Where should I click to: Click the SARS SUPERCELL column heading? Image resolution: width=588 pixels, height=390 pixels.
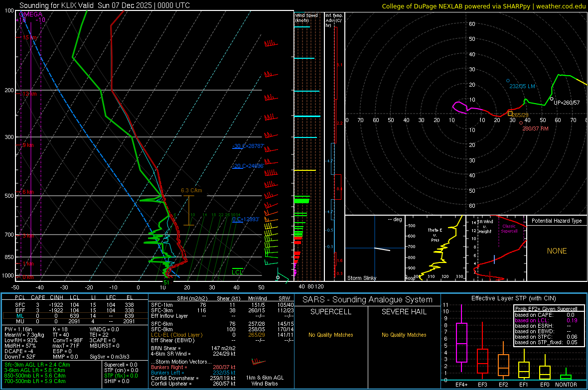coord(331,312)
